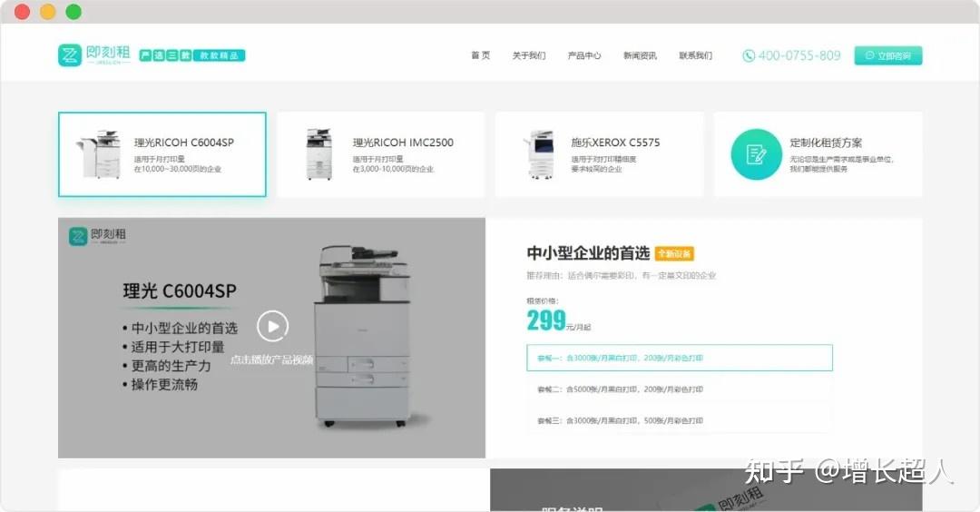Viewport: 980px width, 512px height.
Task: Select the 施乐XEROX C5575 product card
Action: coord(600,154)
